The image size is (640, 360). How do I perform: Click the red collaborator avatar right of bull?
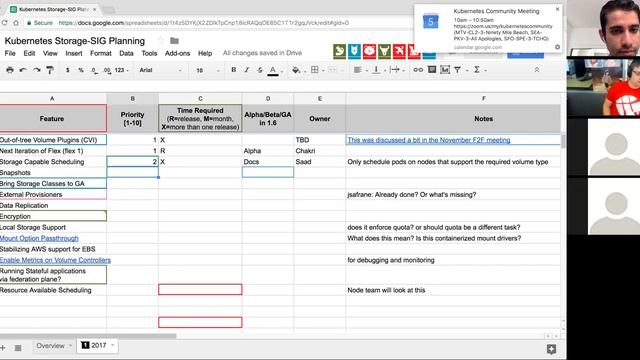(x=399, y=51)
